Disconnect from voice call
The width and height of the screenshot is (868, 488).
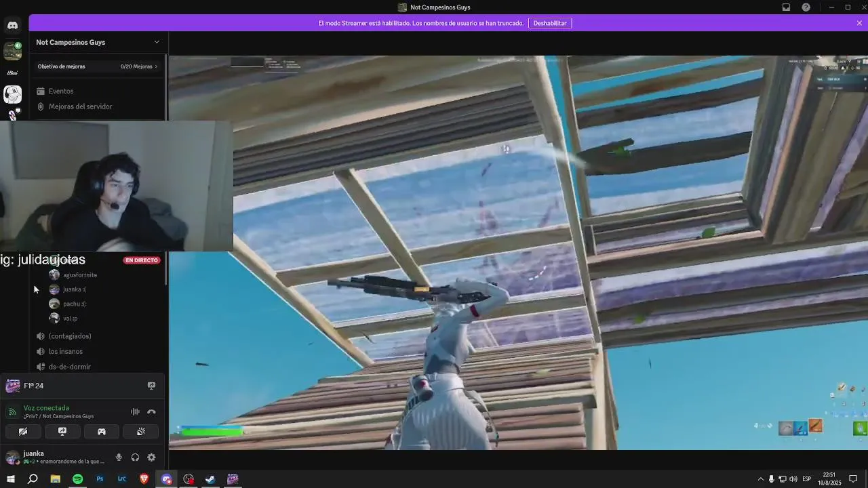tap(151, 411)
